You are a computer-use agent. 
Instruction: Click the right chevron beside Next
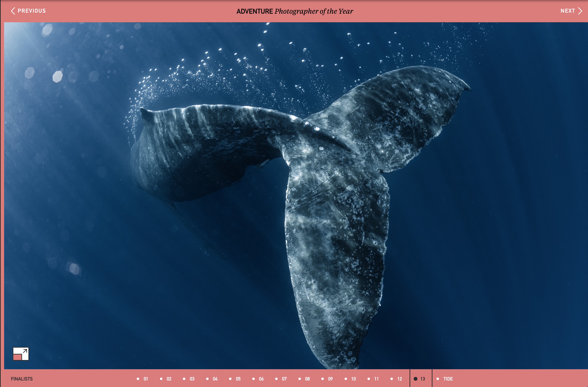tap(580, 11)
